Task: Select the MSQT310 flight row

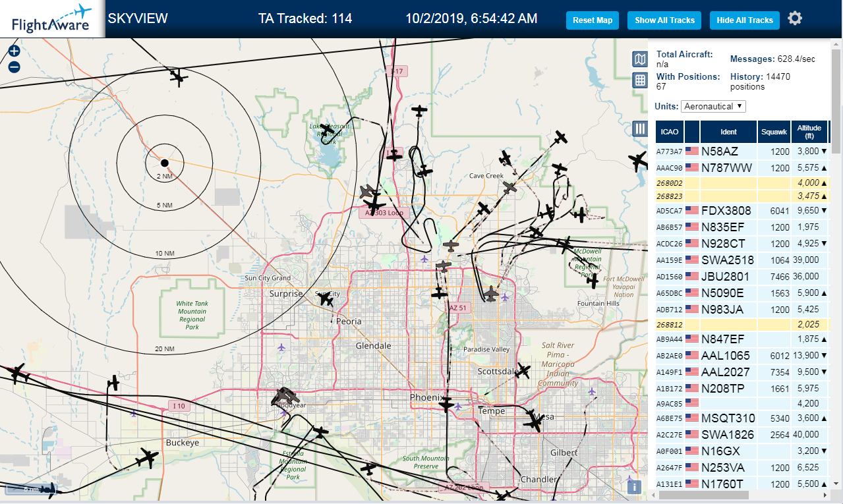Action: (x=741, y=418)
